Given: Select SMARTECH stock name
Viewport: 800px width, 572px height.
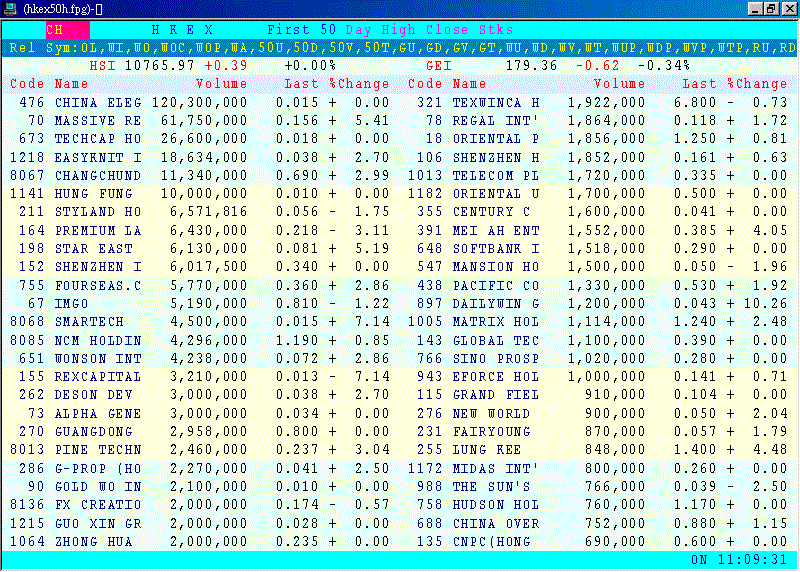Looking at the screenshot, I should click(89, 322).
